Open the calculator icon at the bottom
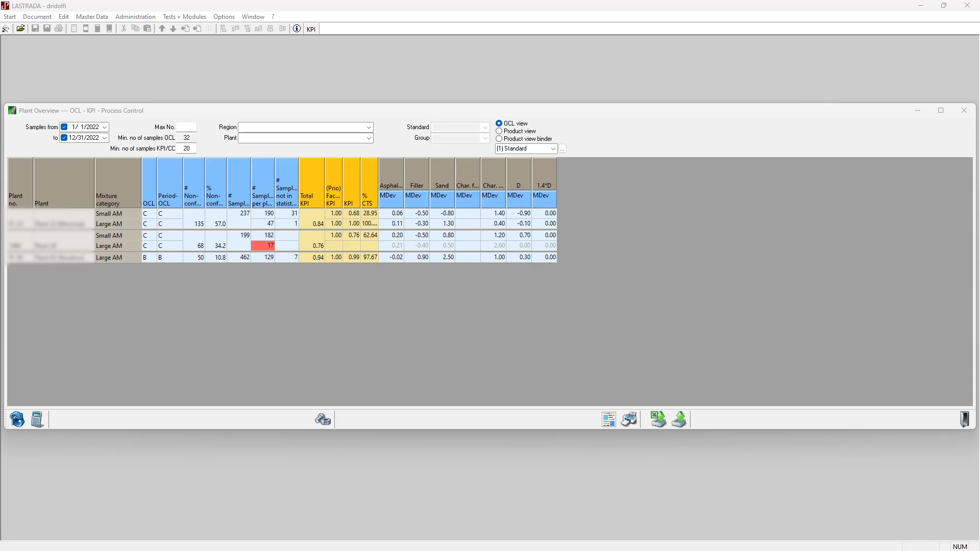Screen dimensions: 980x551 37,419
